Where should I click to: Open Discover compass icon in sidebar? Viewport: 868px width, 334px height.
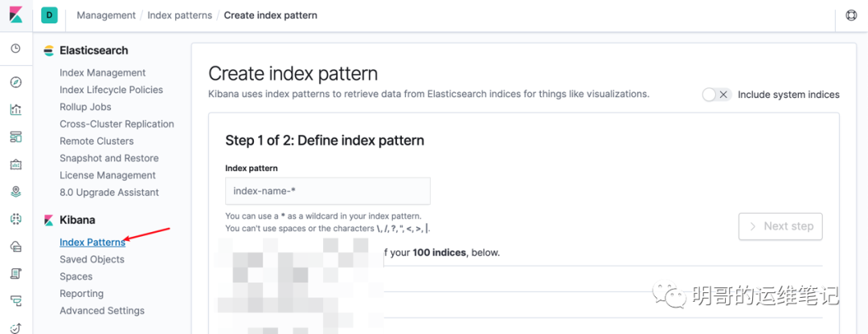(x=15, y=83)
